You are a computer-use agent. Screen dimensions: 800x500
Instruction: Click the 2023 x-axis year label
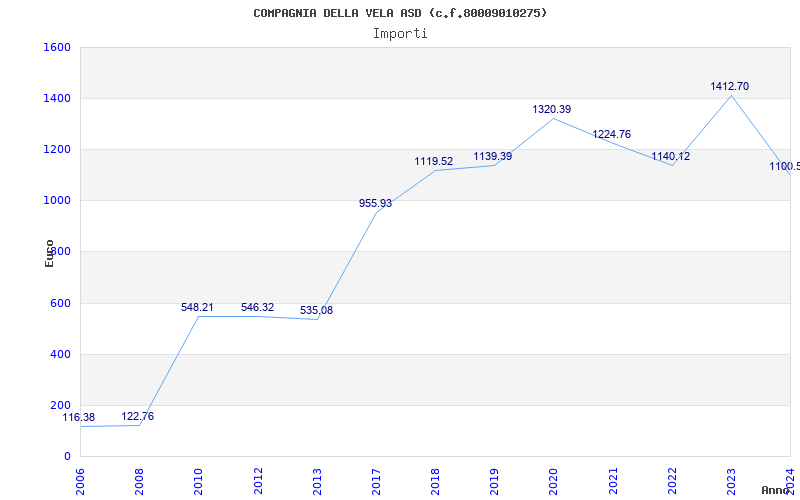pyautogui.click(x=730, y=478)
